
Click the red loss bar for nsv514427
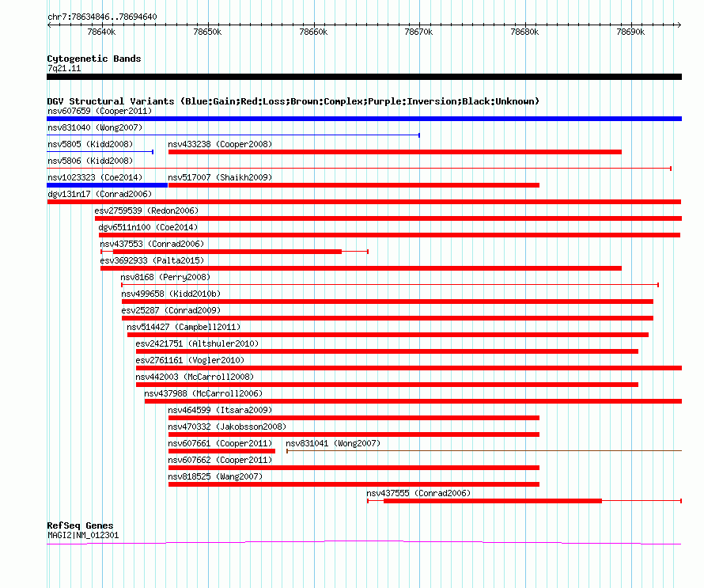pos(388,335)
